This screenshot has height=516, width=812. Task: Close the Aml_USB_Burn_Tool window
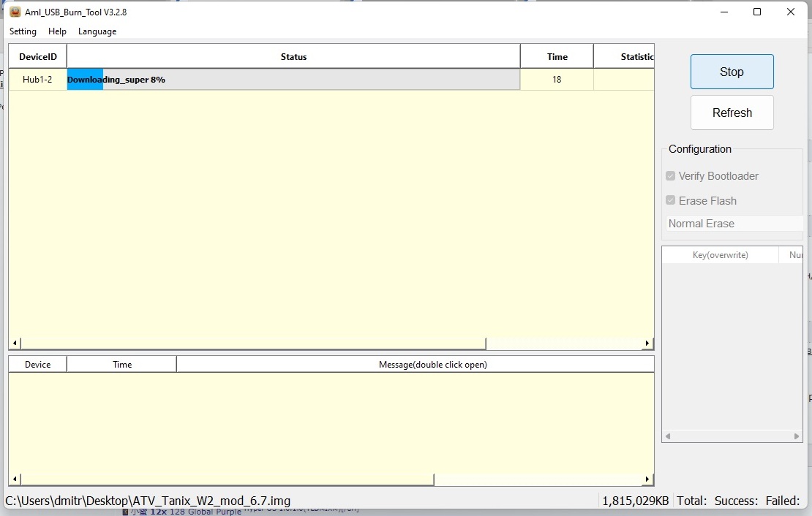pyautogui.click(x=790, y=12)
